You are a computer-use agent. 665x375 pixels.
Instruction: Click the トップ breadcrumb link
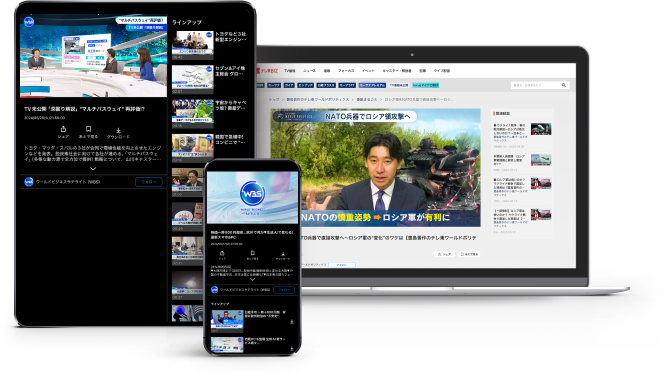point(274,99)
